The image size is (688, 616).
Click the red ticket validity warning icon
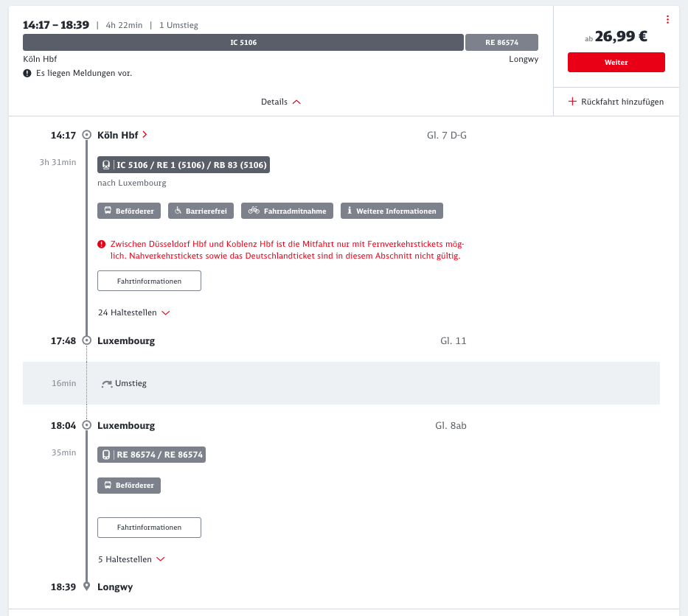pos(102,244)
